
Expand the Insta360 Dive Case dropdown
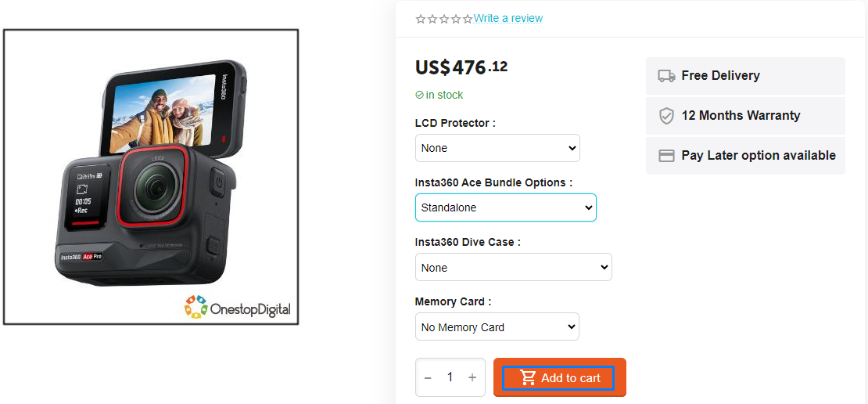[513, 267]
